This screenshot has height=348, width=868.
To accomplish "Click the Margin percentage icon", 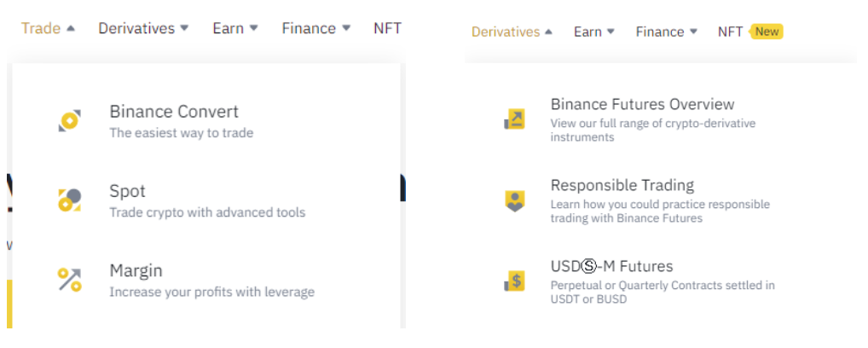I will (x=69, y=279).
